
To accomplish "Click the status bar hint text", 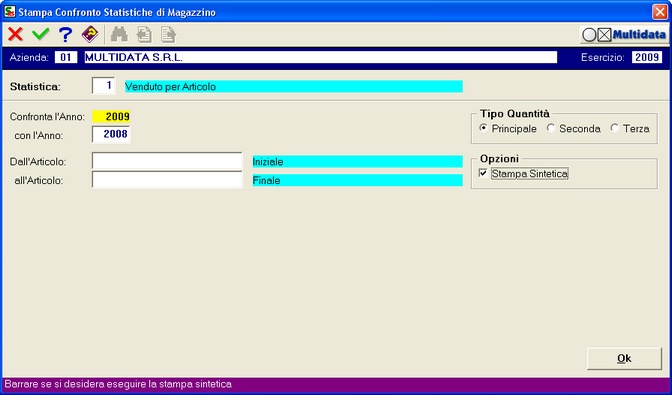I will [x=118, y=384].
